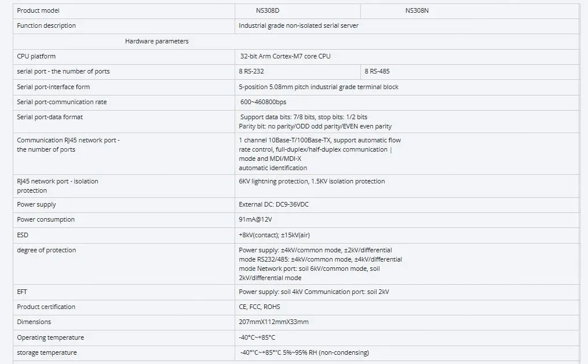Click the industrial grade terminal block description

319,87
